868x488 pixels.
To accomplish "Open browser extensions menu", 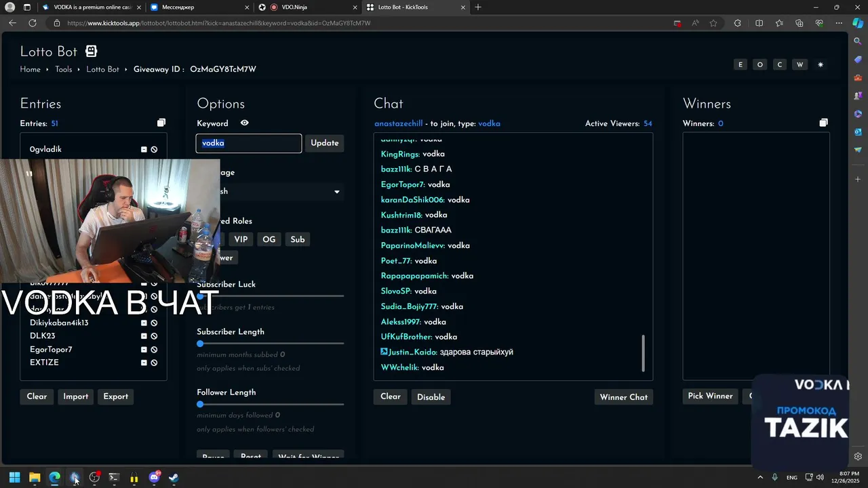I will coord(738,23).
